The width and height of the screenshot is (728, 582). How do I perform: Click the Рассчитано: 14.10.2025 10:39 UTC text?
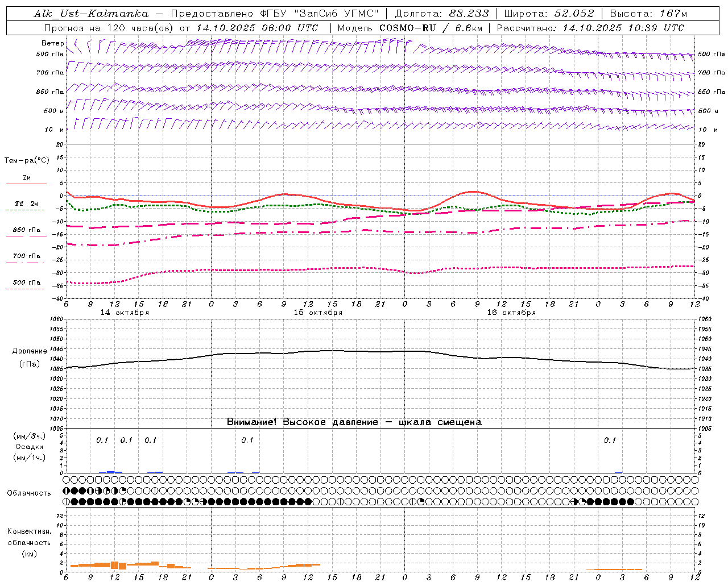(x=590, y=28)
